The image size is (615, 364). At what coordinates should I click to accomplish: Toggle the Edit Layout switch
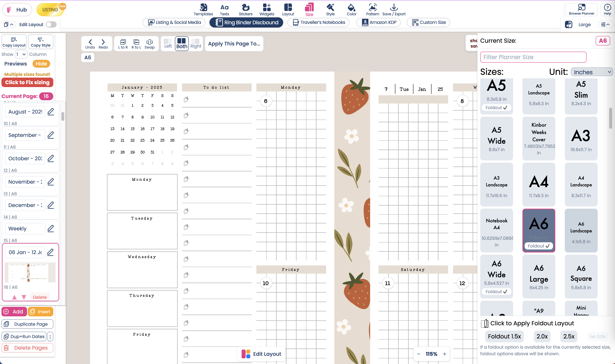(x=51, y=24)
